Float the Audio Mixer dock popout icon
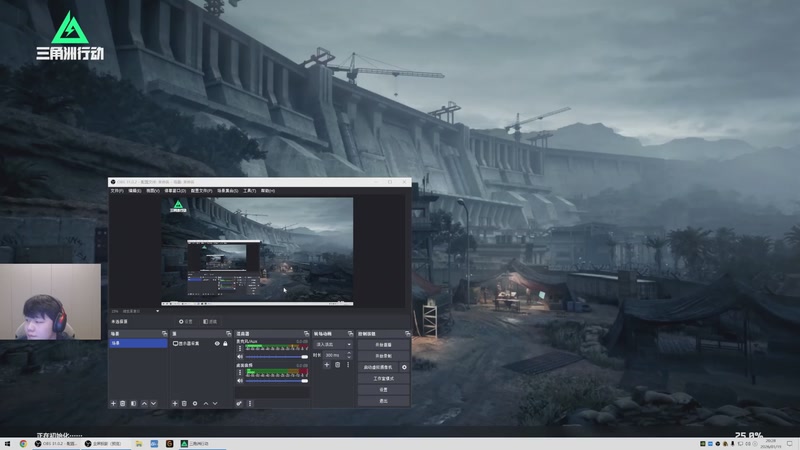The width and height of the screenshot is (800, 450). coord(306,334)
